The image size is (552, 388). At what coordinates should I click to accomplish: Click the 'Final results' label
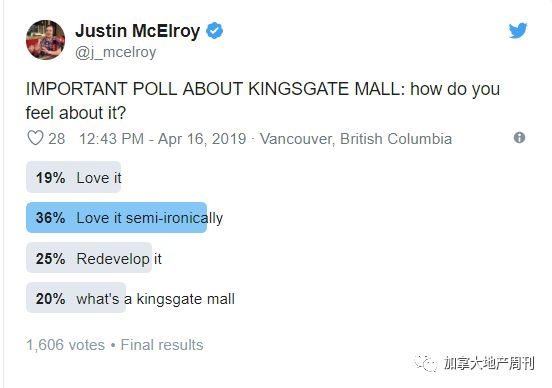162,345
